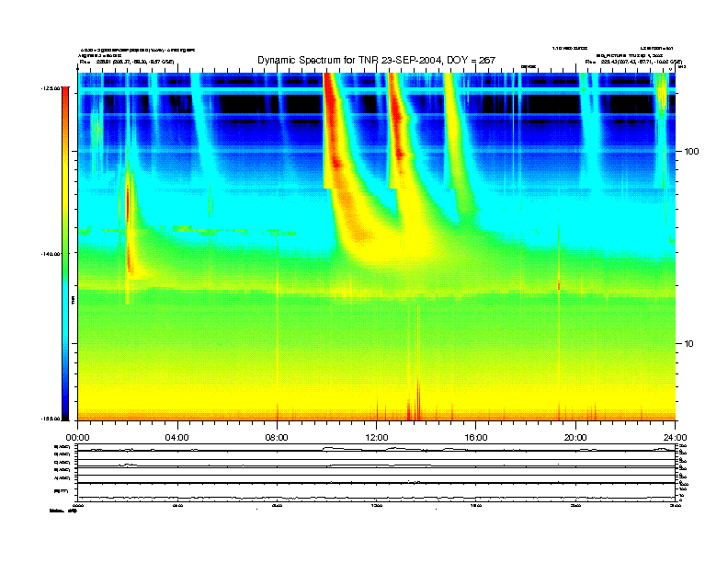728x563 pixels.
Task: Click the vertical rainbow color scale bar
Action: (65, 253)
